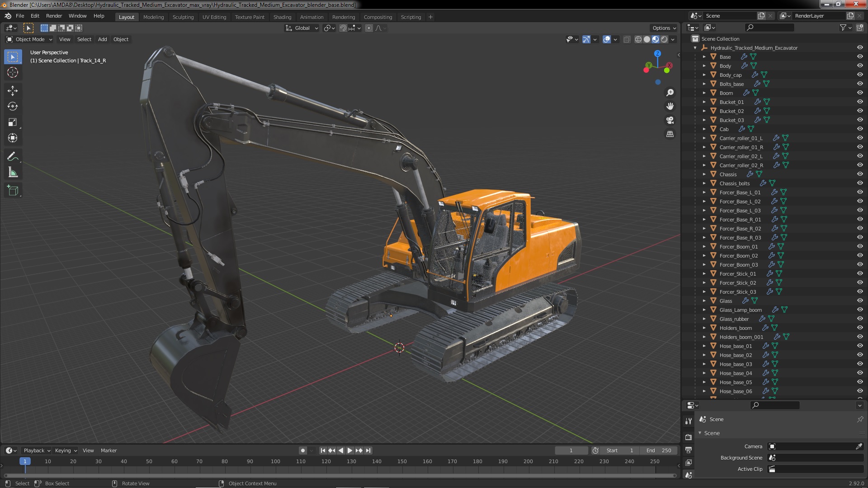This screenshot has width=868, height=488.
Task: Hide the Chassis object in outliner
Action: 860,174
